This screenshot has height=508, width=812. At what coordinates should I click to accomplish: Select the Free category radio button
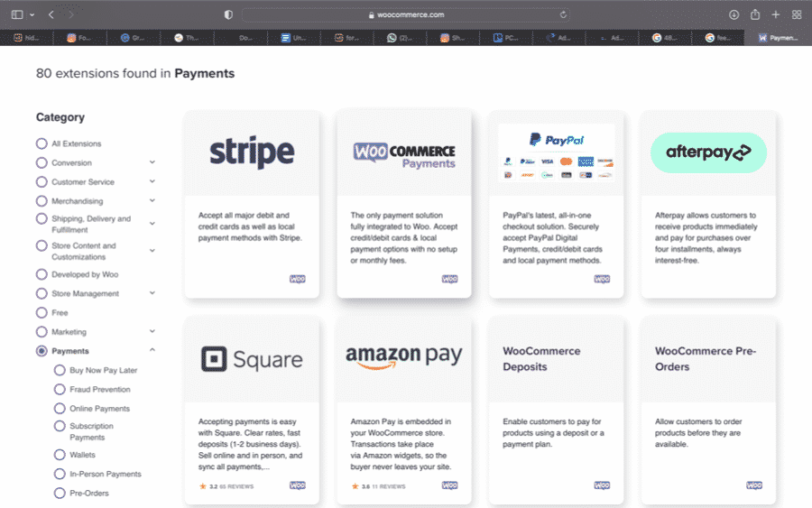42,312
